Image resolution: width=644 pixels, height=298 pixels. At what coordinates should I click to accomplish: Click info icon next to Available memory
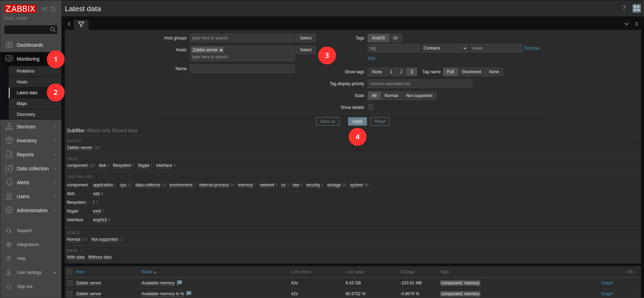(x=179, y=283)
